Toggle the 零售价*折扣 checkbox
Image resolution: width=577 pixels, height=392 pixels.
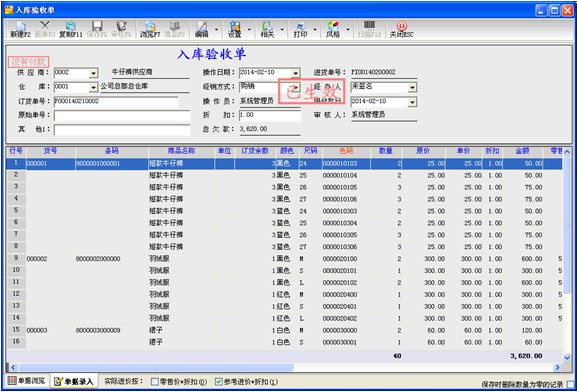click(x=155, y=382)
